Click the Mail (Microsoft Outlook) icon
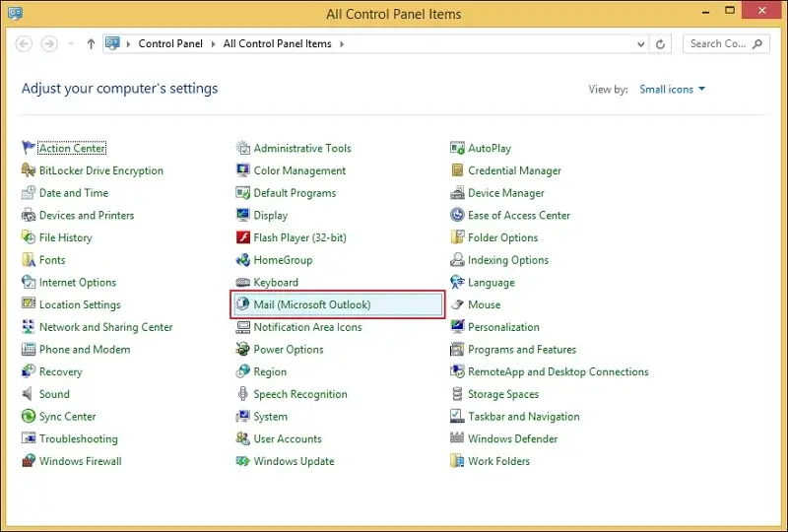This screenshot has width=788, height=532. click(242, 304)
